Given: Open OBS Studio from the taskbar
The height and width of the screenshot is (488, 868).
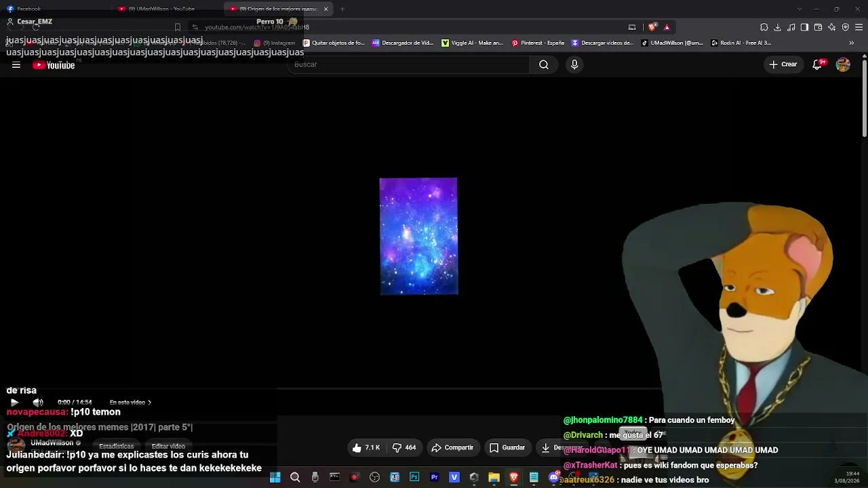Looking at the screenshot, I should click(374, 478).
